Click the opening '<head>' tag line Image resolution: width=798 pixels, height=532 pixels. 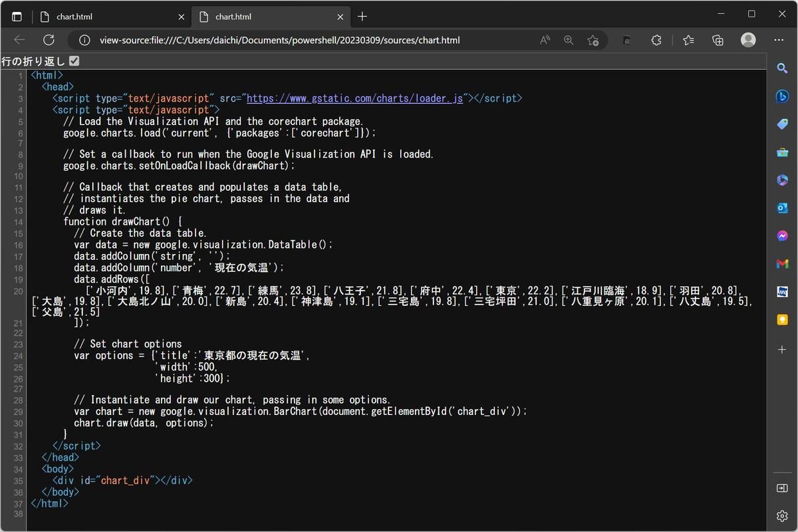(58, 86)
